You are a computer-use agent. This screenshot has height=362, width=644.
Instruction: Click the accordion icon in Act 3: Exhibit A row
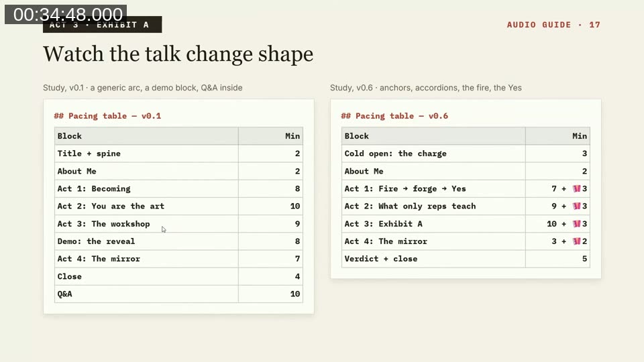click(577, 224)
